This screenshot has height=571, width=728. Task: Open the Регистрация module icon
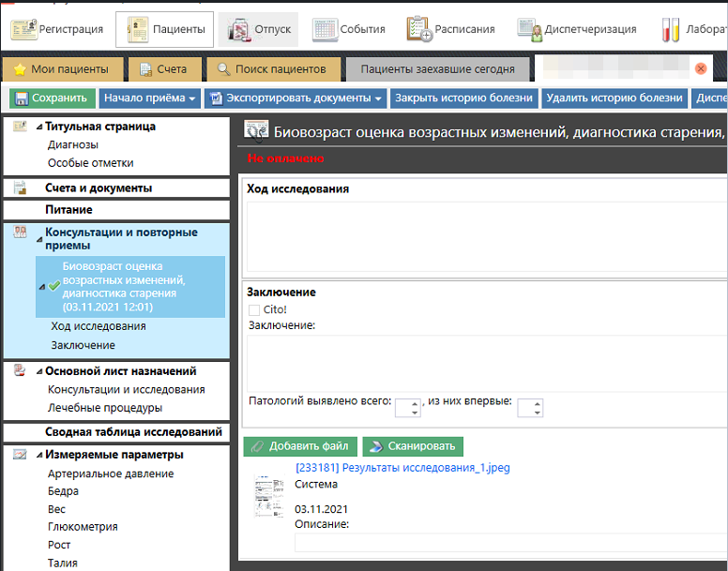(x=24, y=29)
